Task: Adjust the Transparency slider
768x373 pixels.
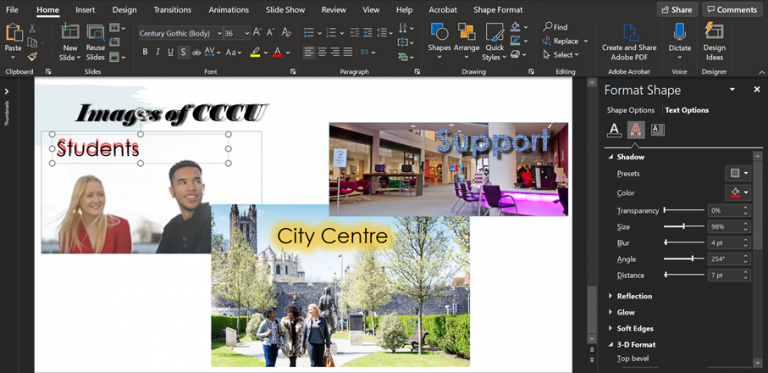Action: pos(684,210)
